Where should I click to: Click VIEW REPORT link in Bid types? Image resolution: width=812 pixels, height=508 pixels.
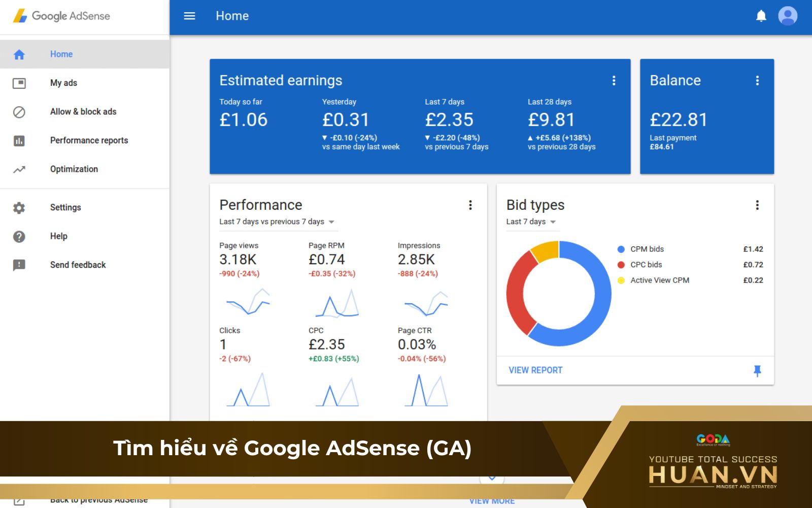(x=535, y=370)
